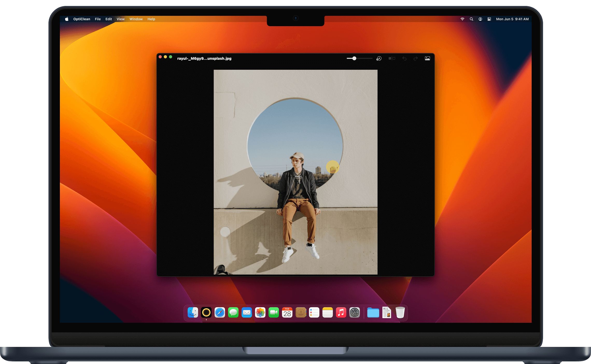Open the Edit menu
The height and width of the screenshot is (364, 591).
pos(109,19)
